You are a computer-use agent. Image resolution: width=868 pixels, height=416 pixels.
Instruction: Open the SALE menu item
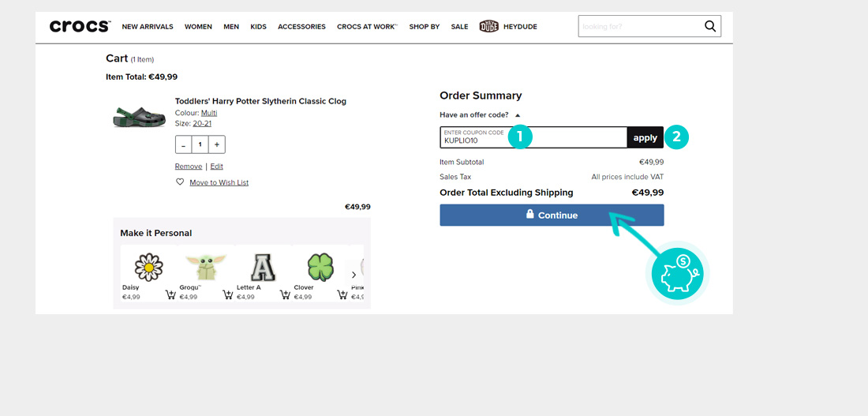(459, 27)
